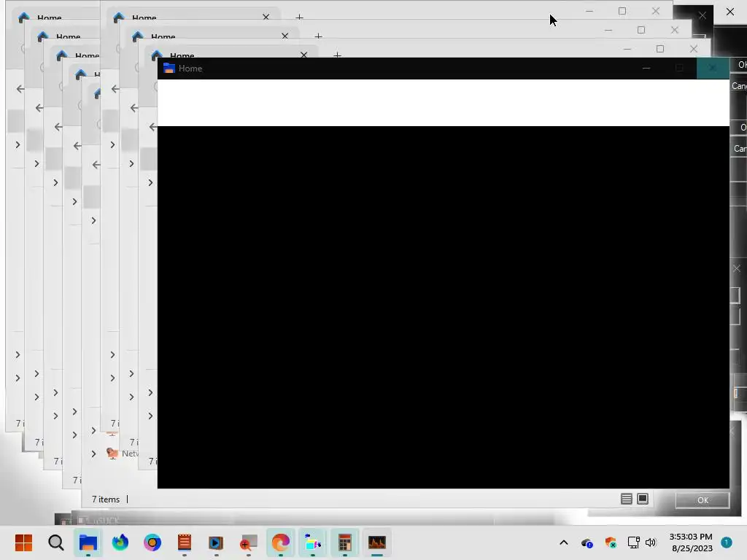
Task: Launch Chrome from the taskbar
Action: coord(152,542)
